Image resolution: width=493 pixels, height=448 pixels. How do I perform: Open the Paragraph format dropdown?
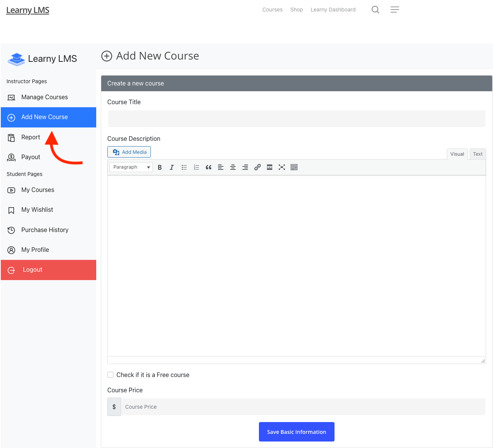point(131,167)
